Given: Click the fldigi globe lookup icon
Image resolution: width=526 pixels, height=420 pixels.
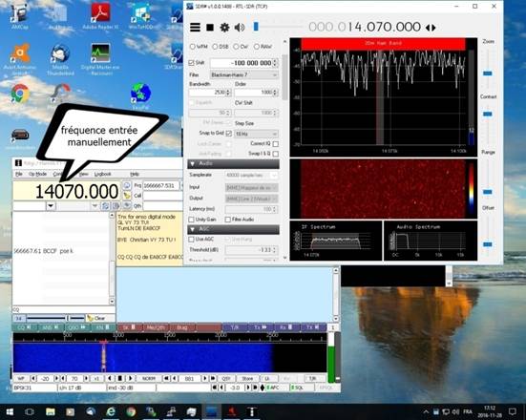Looking at the screenshot, I should pyautogui.click(x=127, y=185).
